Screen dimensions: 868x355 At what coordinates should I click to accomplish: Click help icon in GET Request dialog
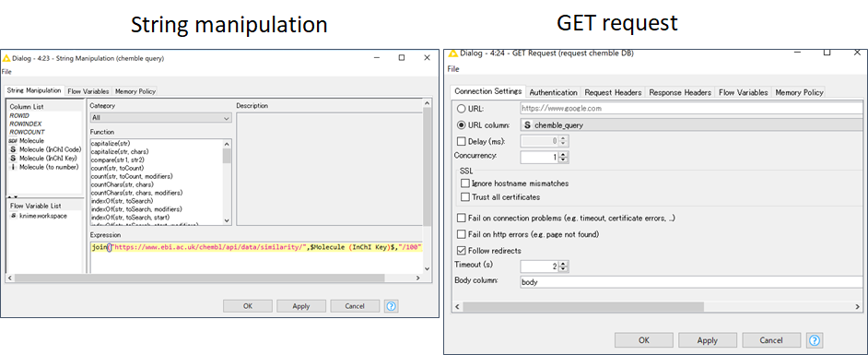tap(815, 340)
